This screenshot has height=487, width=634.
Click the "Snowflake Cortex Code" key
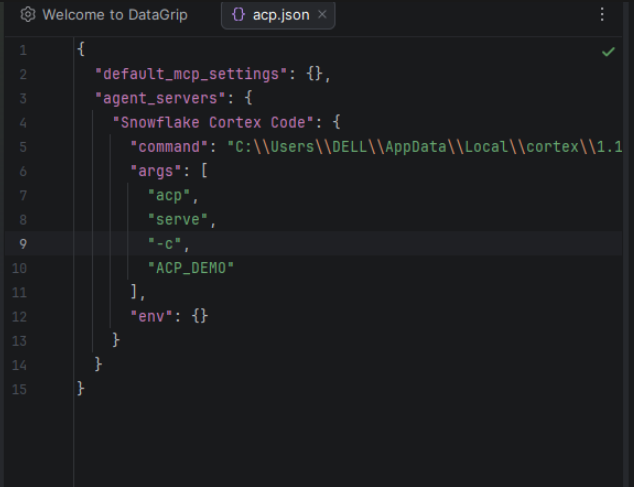tap(213, 123)
